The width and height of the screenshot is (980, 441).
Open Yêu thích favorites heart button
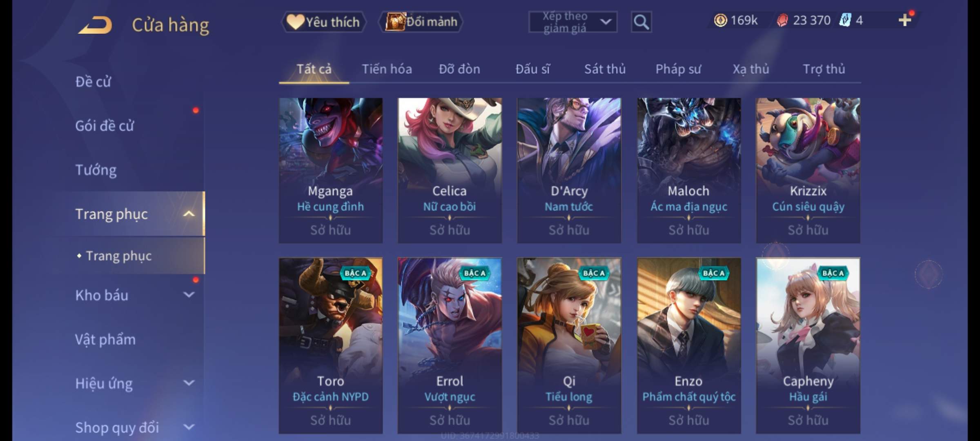tap(323, 22)
